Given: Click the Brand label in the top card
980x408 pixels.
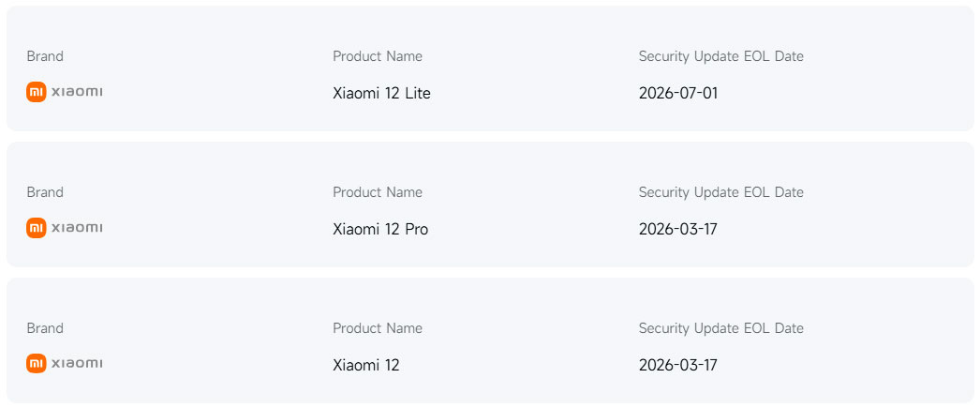Looking at the screenshot, I should click(x=45, y=56).
